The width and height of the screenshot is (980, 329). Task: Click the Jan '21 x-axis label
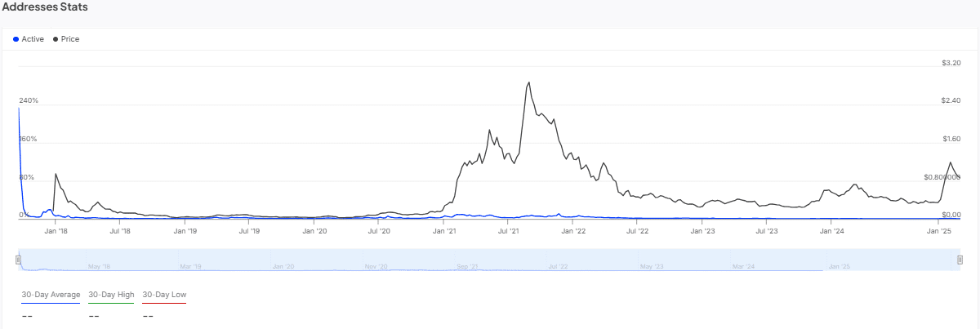click(x=444, y=232)
